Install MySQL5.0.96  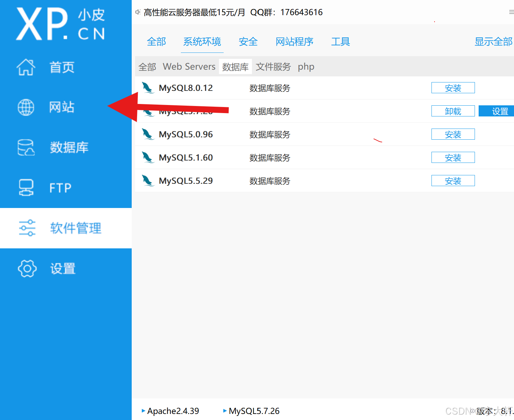(x=453, y=134)
